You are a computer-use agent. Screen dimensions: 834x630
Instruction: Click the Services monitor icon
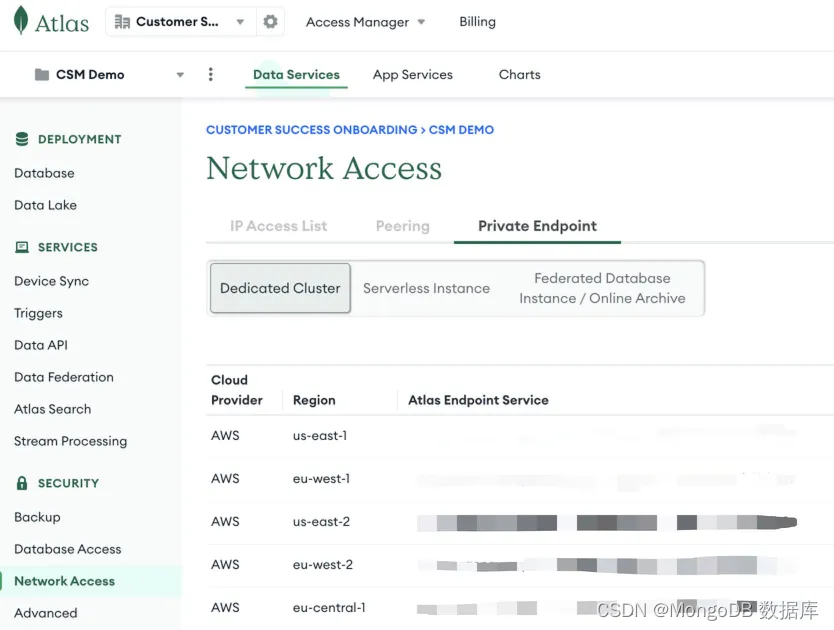pyautogui.click(x=22, y=247)
